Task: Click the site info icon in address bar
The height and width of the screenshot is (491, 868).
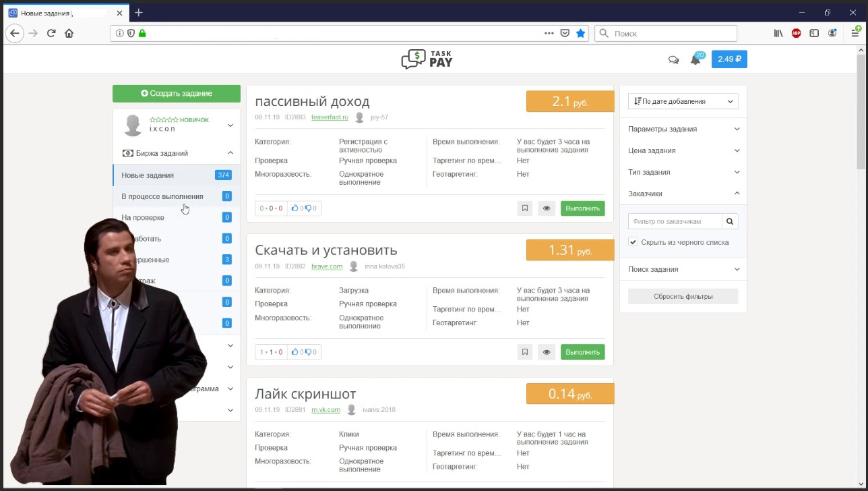Action: 120,33
